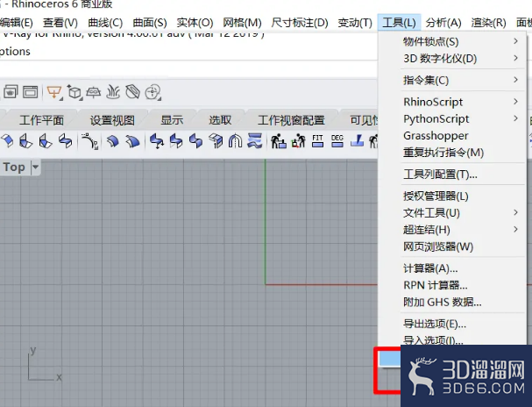Open the 分析(A) menu

pos(443,23)
